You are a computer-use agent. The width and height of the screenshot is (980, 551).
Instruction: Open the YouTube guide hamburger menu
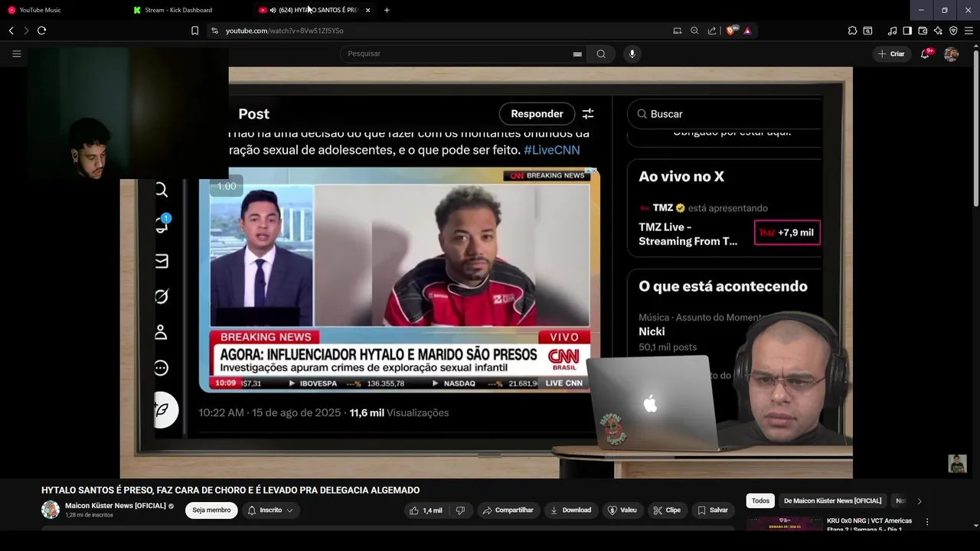point(16,54)
